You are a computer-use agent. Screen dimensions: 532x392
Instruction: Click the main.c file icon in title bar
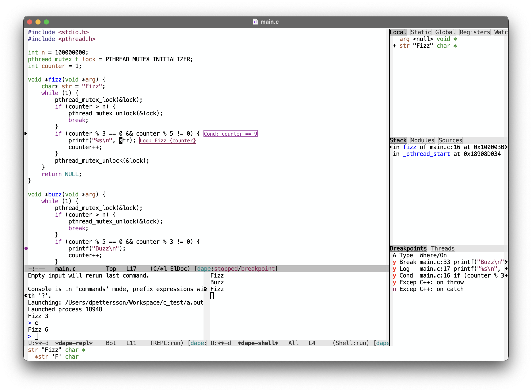coord(255,22)
